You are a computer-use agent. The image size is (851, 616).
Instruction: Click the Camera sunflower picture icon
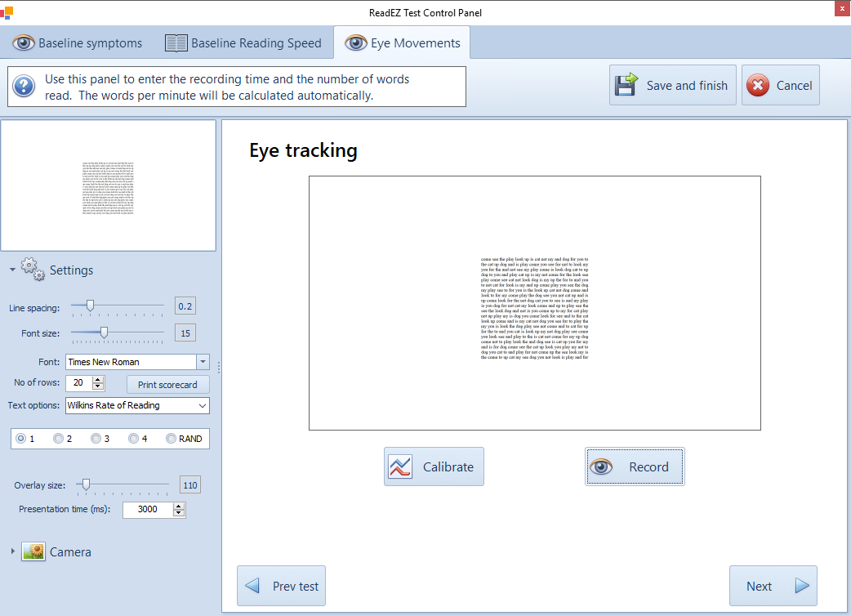(x=33, y=551)
